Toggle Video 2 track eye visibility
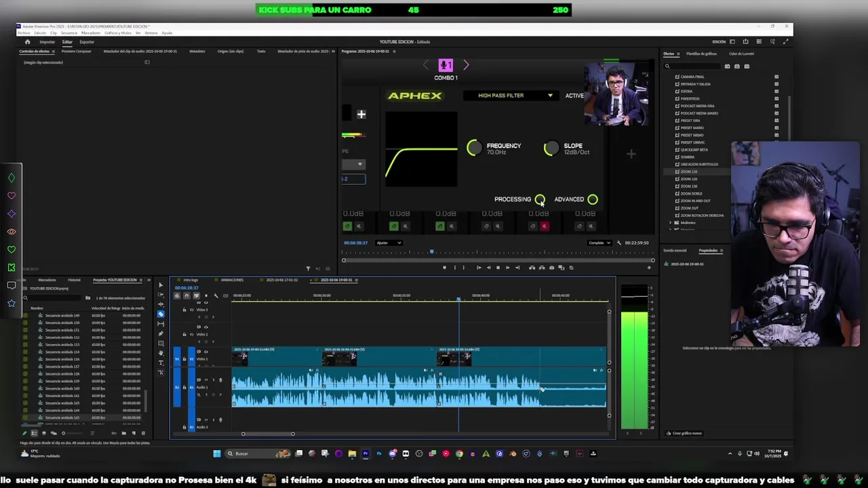The width and height of the screenshot is (868, 488). (206, 327)
